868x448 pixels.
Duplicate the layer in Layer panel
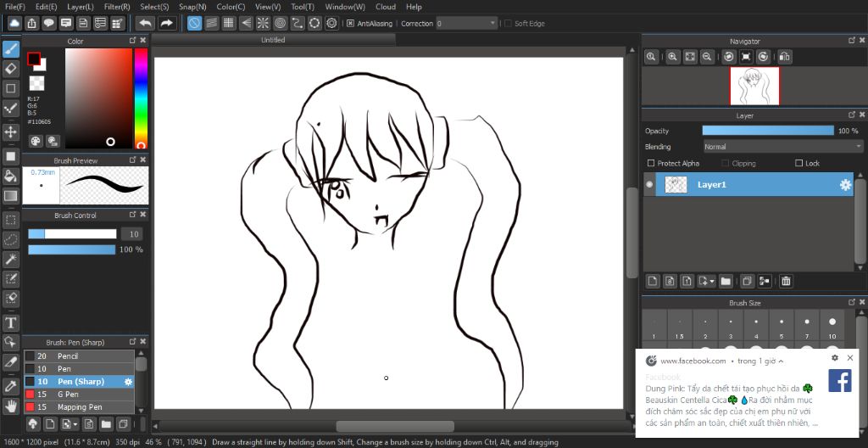click(747, 281)
